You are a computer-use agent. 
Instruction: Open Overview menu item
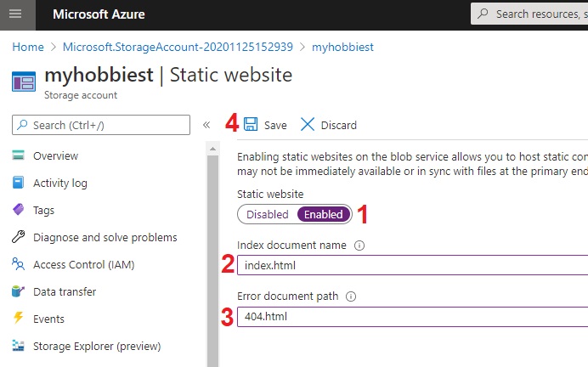(55, 155)
